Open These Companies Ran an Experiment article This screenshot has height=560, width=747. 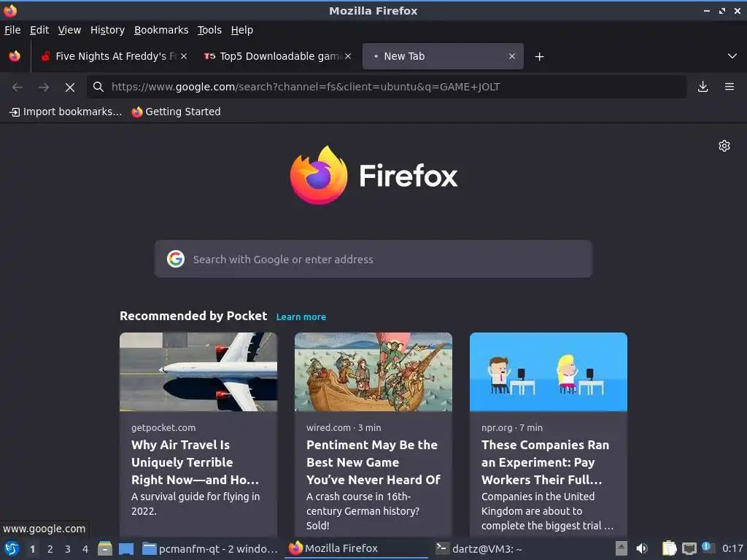click(x=545, y=462)
